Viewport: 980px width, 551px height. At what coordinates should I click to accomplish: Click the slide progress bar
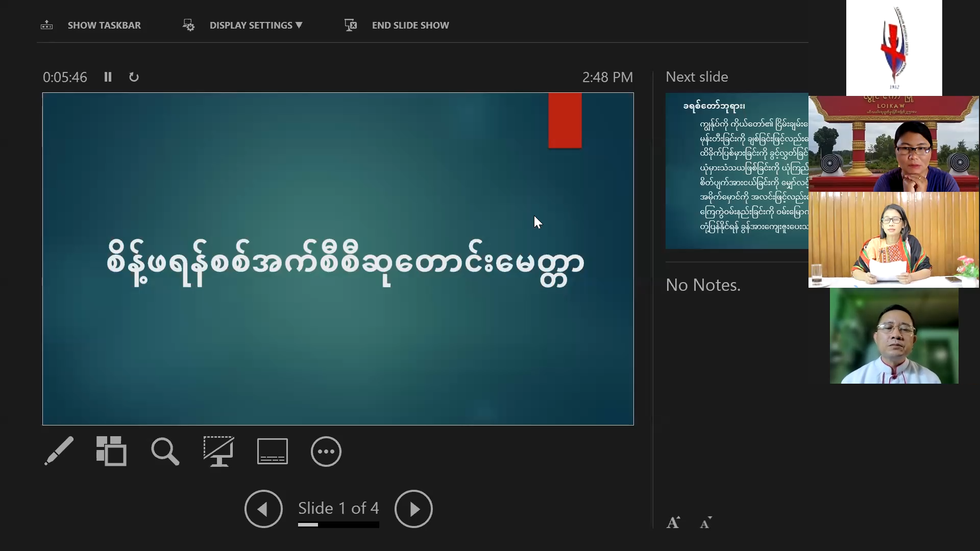(338, 524)
